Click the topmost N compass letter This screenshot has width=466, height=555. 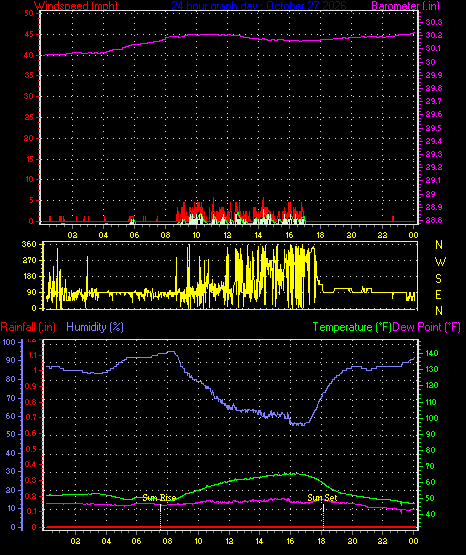[x=439, y=245]
